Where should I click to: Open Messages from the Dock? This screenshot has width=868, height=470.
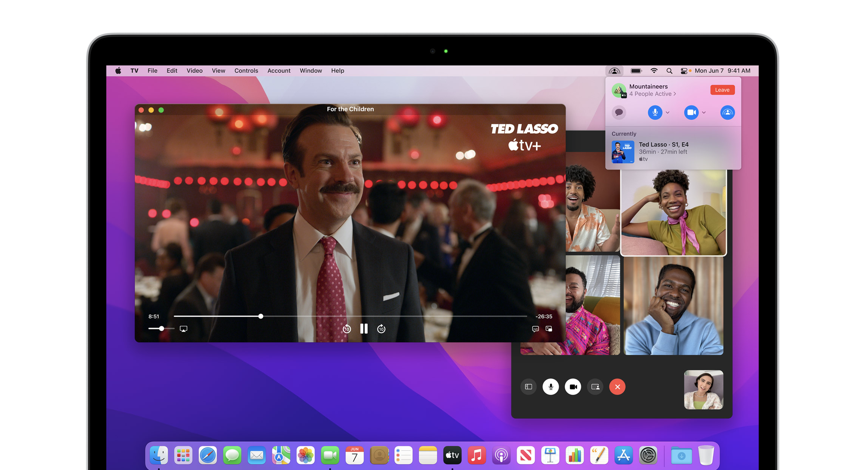click(232, 455)
